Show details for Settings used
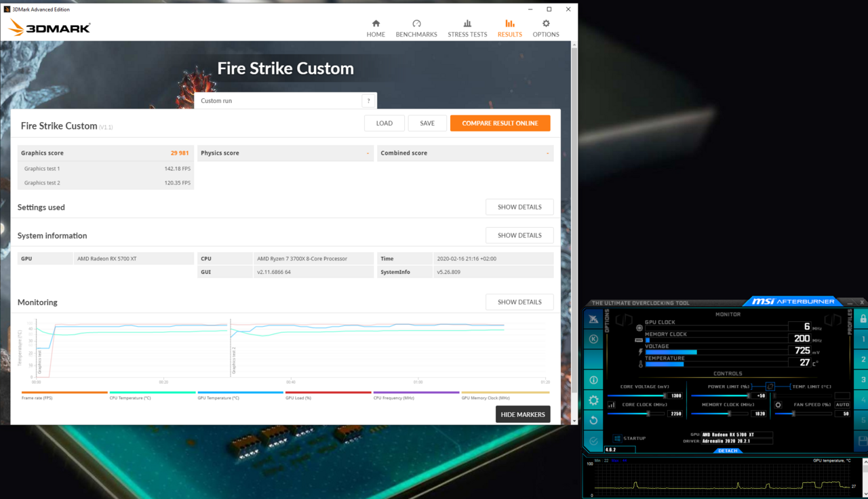 click(x=519, y=207)
